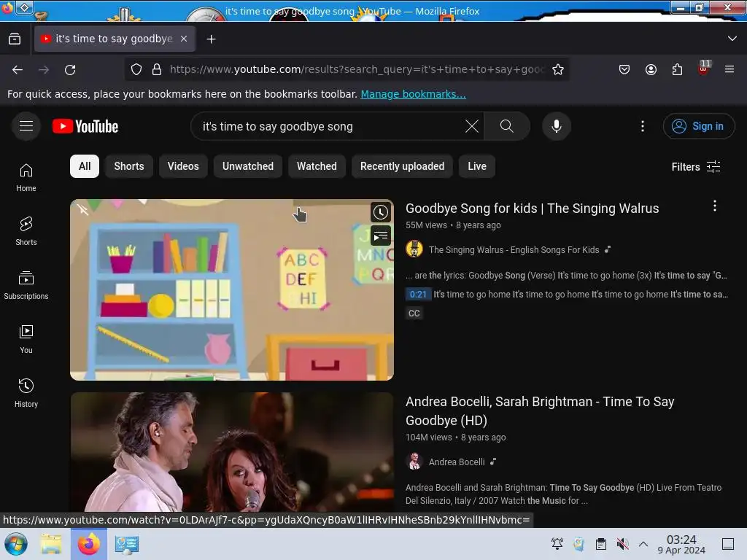
Task: Select the Videos filter chip
Action: click(x=183, y=166)
